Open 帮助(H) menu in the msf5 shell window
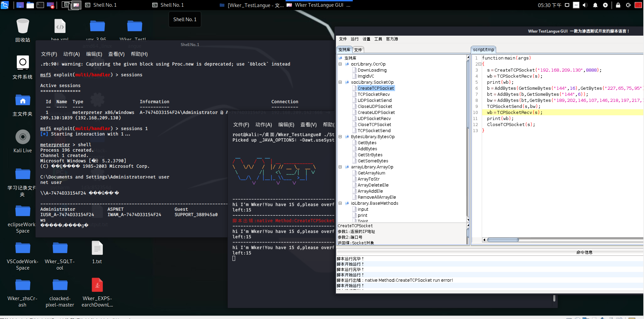The width and height of the screenshot is (644, 319). tap(139, 54)
